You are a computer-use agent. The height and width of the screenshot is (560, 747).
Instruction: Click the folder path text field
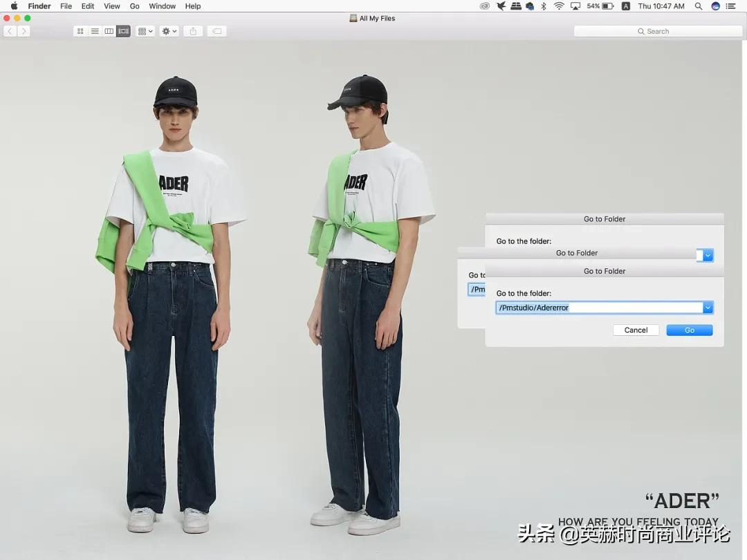pyautogui.click(x=599, y=308)
